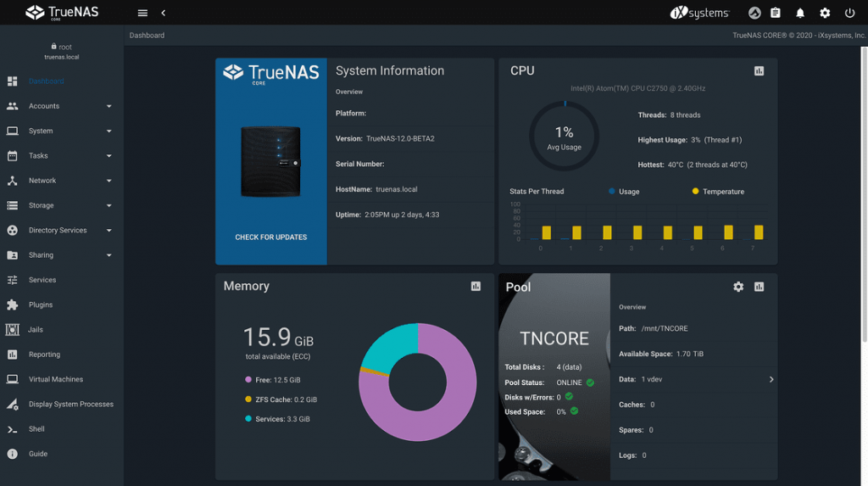The height and width of the screenshot is (486, 868).
Task: Click the HostName truenas.local row
Action: pos(410,189)
